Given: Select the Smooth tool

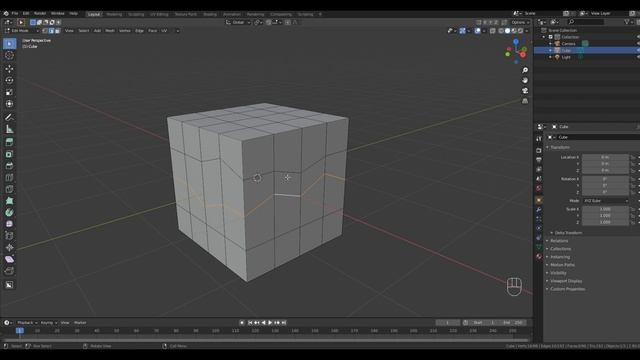Looking at the screenshot, I should point(9,224).
